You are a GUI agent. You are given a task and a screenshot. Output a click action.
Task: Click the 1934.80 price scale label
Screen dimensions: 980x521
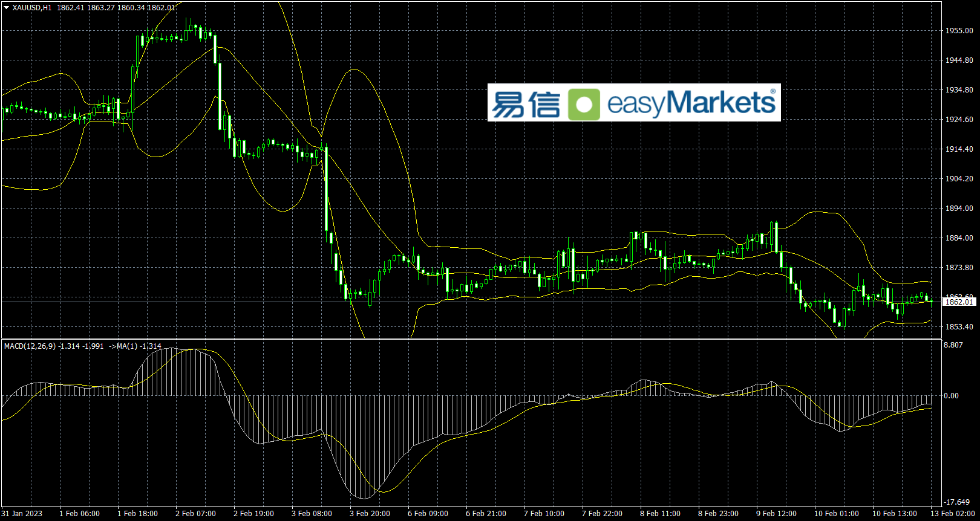tap(959, 90)
